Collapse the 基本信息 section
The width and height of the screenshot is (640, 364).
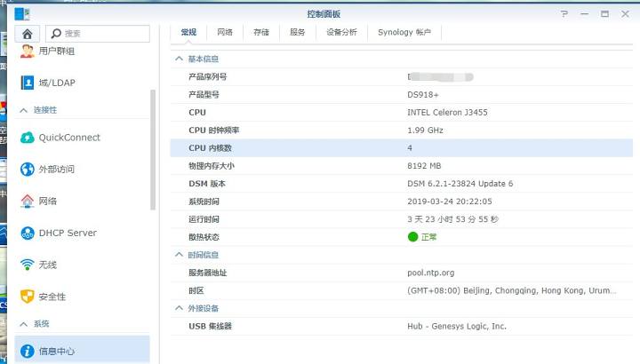[x=179, y=59]
